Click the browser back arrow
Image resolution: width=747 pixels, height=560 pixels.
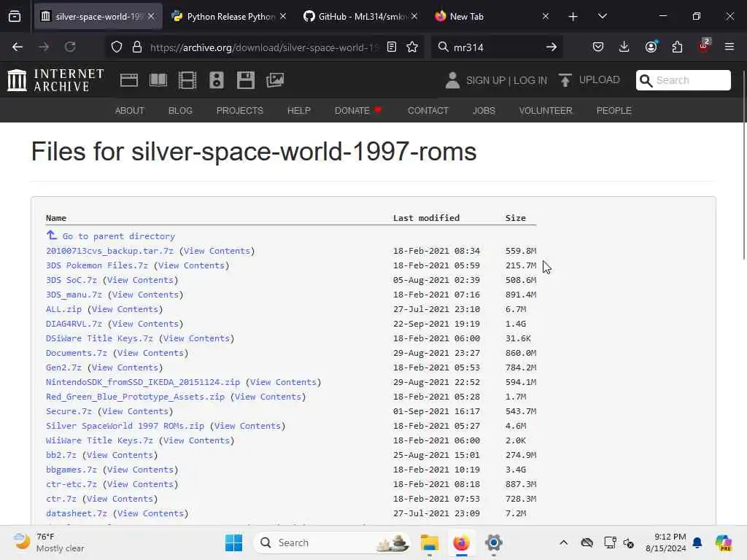pyautogui.click(x=18, y=47)
